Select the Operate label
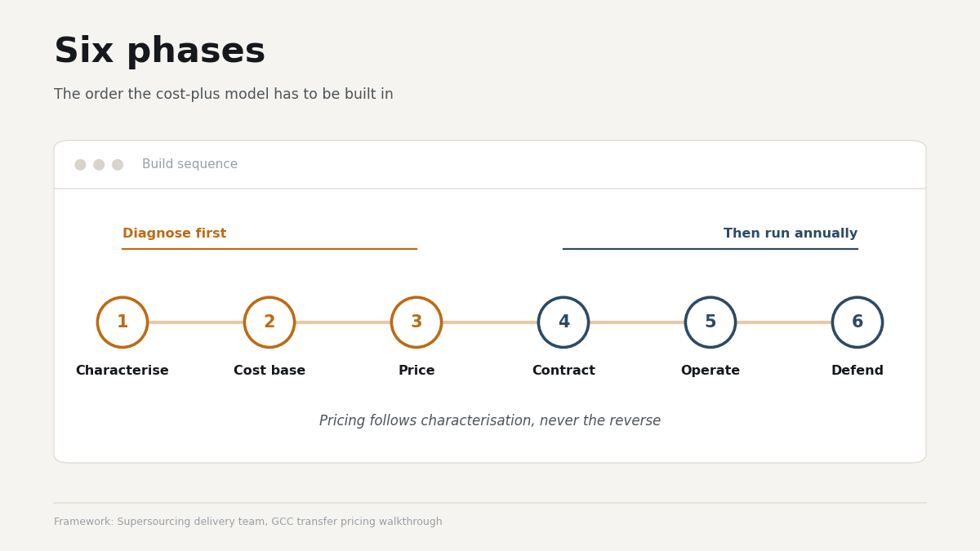This screenshot has height=551, width=980. tap(710, 371)
